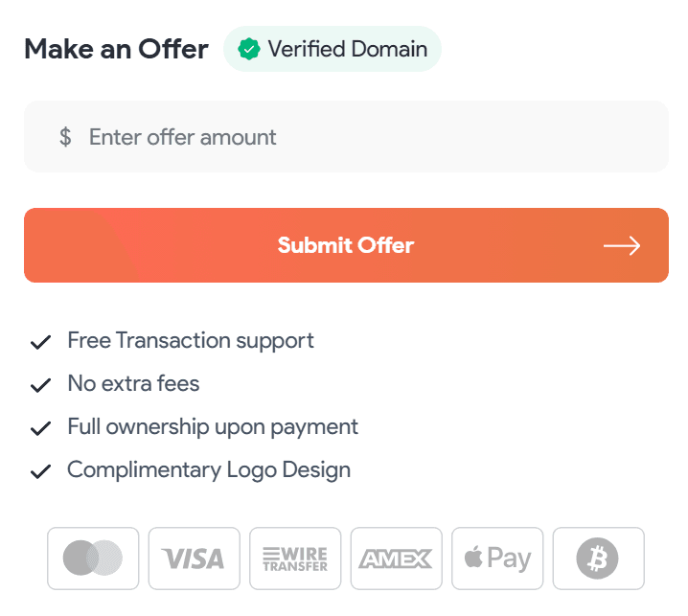This screenshot has width=688, height=616.
Task: Click the Bitcoin payment icon
Action: 598,558
